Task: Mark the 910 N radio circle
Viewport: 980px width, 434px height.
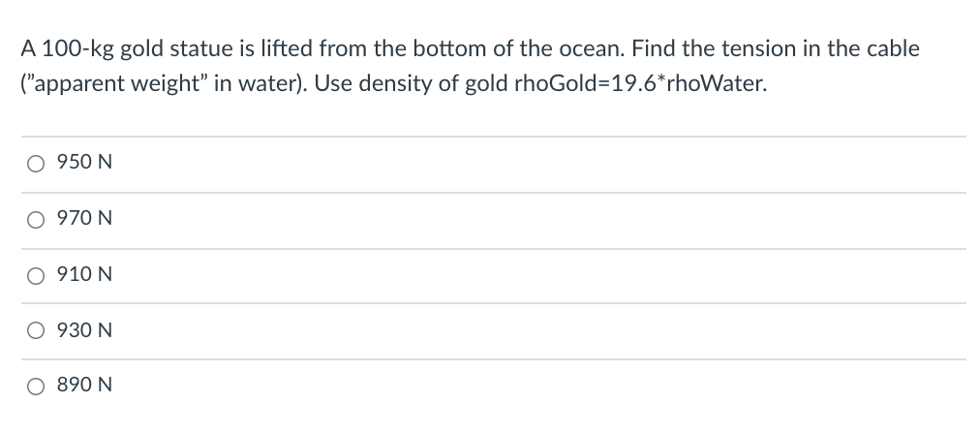Action: 36,276
